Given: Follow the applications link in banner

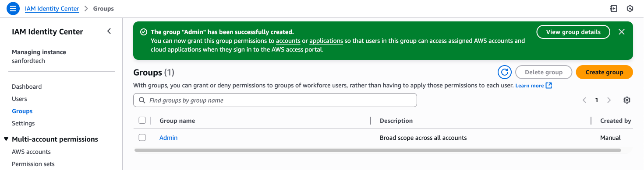Looking at the screenshot, I should pyautogui.click(x=326, y=41).
